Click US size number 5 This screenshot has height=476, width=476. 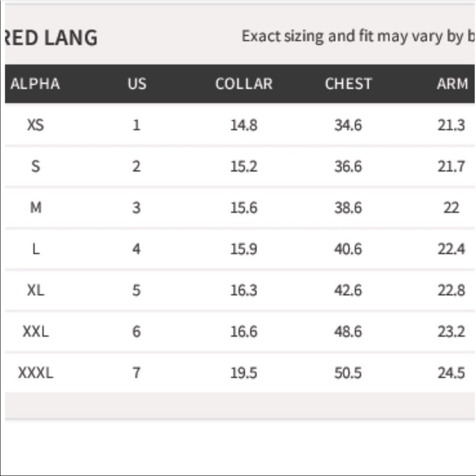137,290
